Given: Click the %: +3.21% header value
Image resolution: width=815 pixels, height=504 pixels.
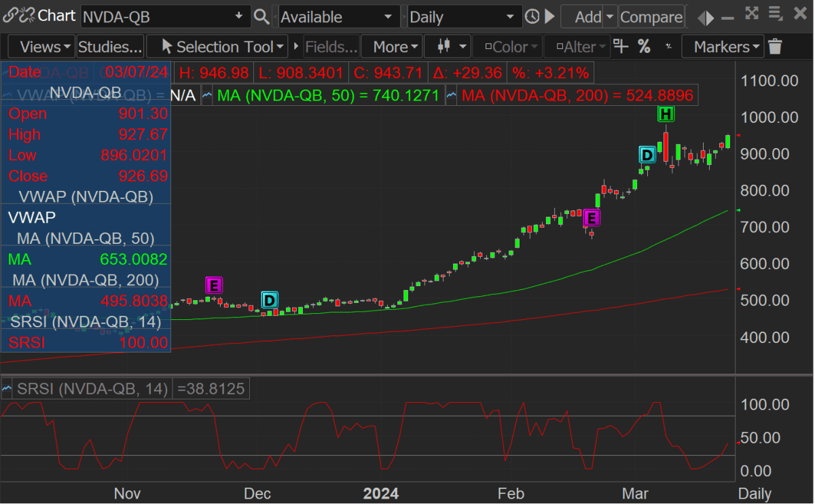Looking at the screenshot, I should pos(550,72).
